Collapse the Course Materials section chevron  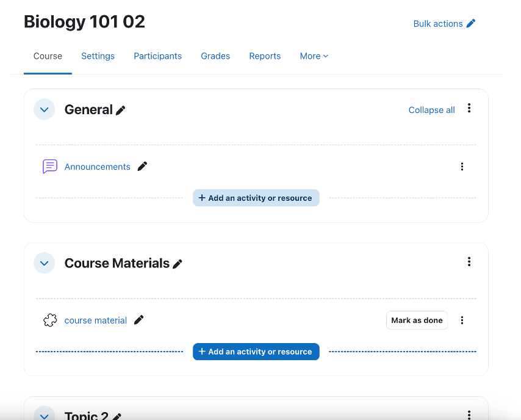[x=44, y=262]
